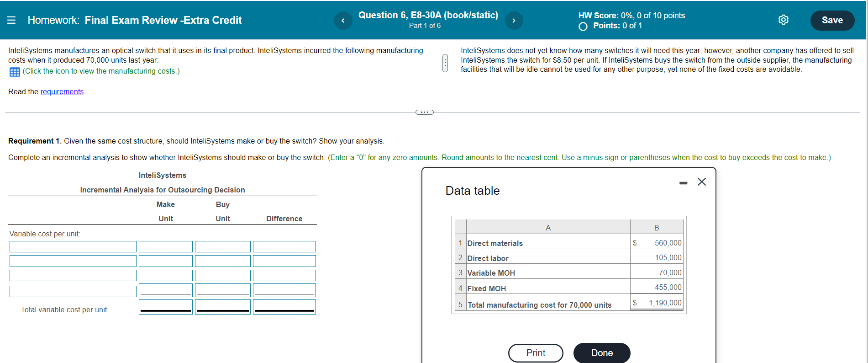This screenshot has height=363, width=868.
Task: Click the 1,190,000 total value cell
Action: click(x=657, y=303)
